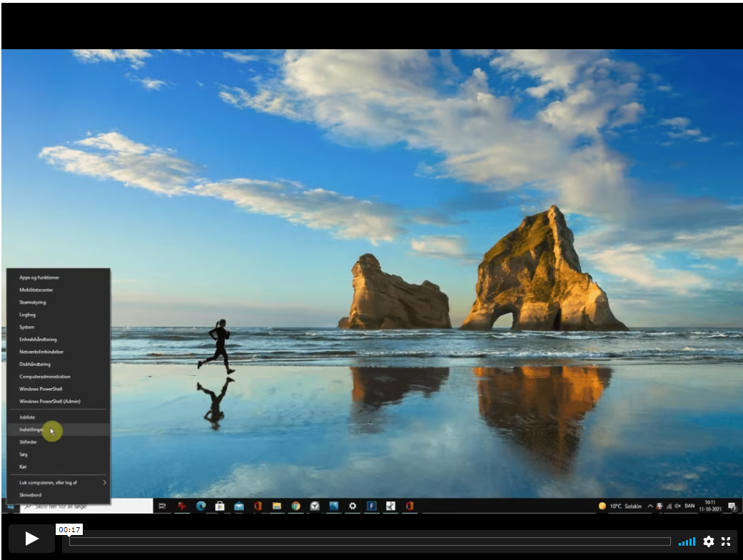Enter fullscreen mode in video player
This screenshot has width=743, height=560.
point(726,541)
